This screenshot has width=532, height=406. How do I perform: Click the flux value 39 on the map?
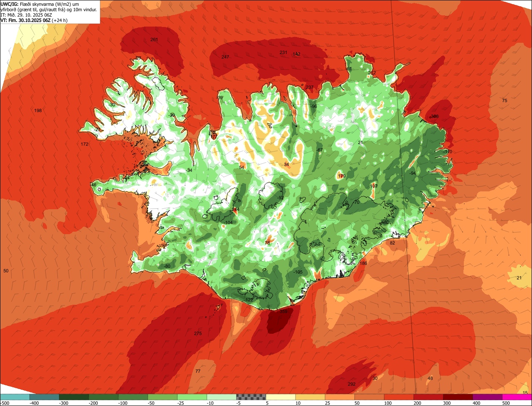(x=220, y=98)
